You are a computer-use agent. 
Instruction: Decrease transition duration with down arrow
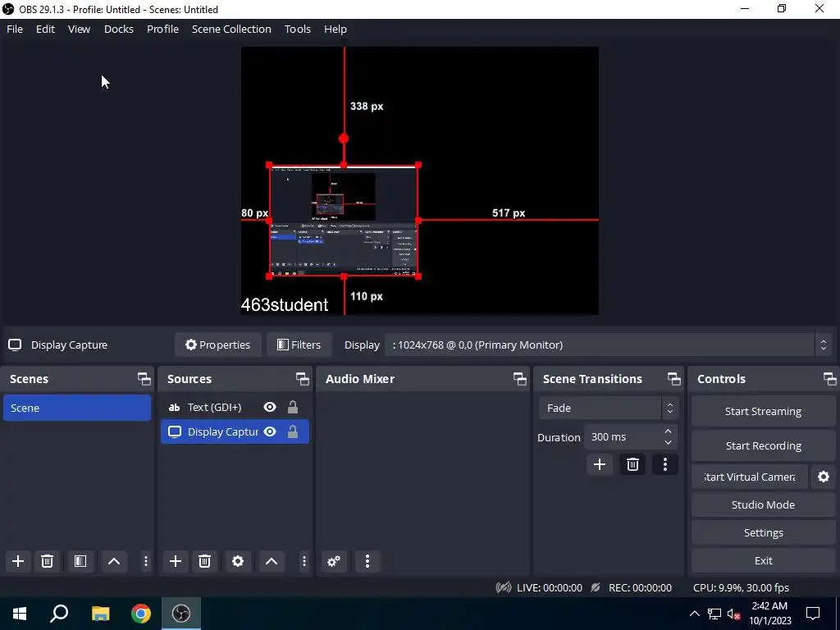(x=668, y=442)
